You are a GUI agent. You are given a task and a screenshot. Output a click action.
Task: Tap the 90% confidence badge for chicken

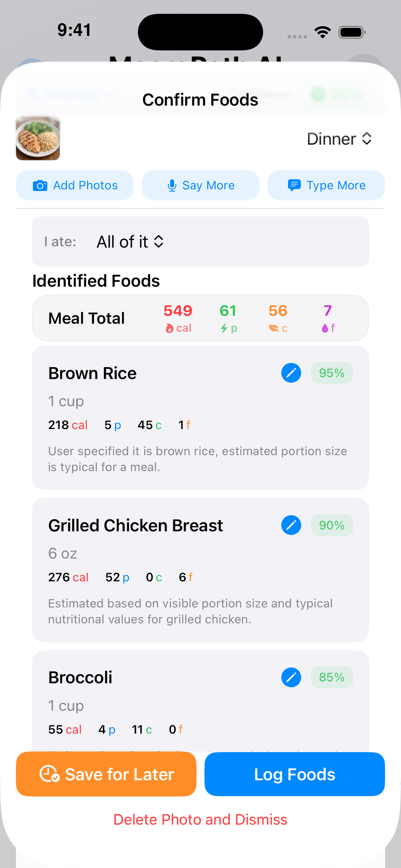coord(332,525)
